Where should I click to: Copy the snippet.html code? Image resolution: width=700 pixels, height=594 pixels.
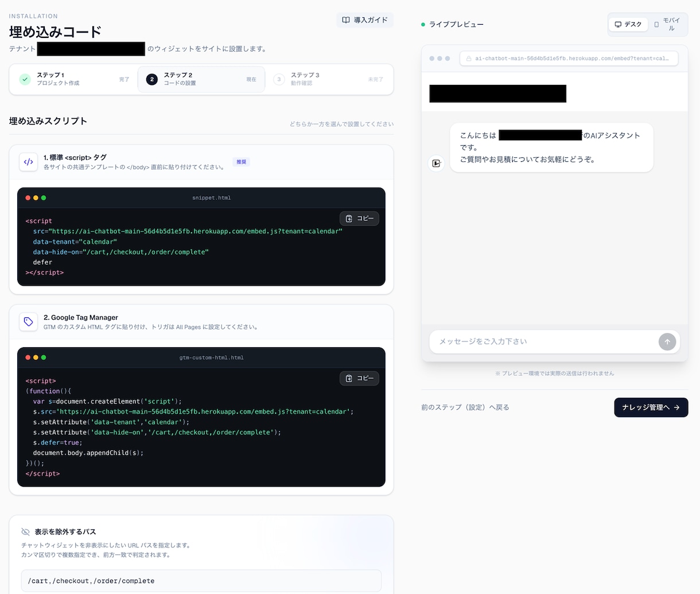[x=359, y=219]
